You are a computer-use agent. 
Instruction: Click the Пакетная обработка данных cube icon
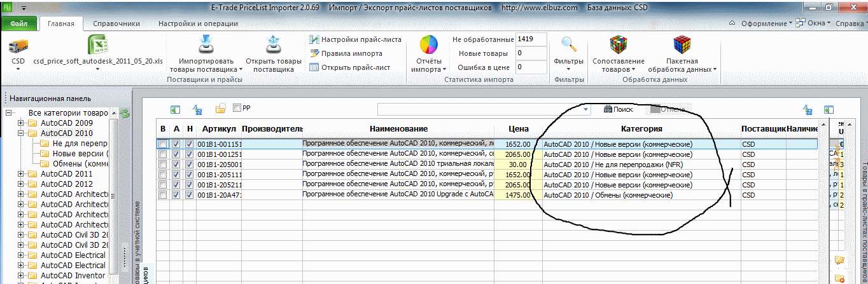pyautogui.click(x=682, y=45)
